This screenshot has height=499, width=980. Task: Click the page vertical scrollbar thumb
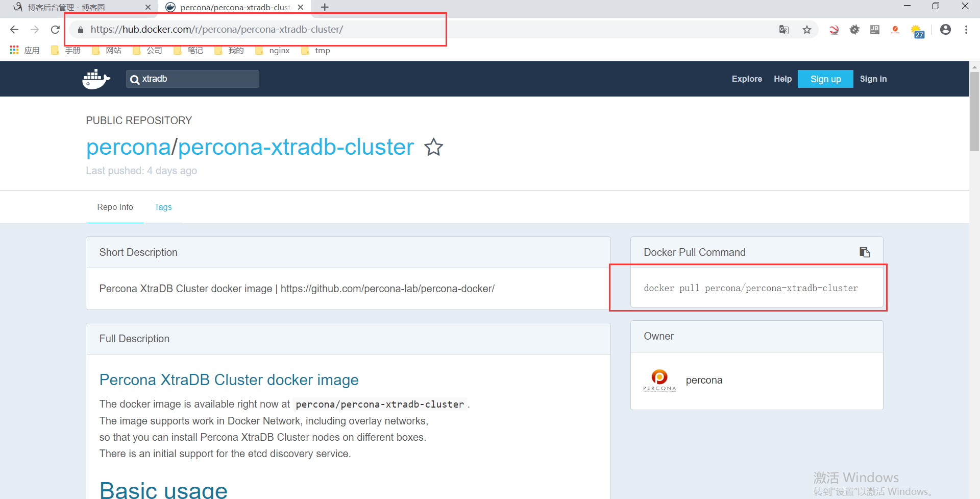pos(974,111)
